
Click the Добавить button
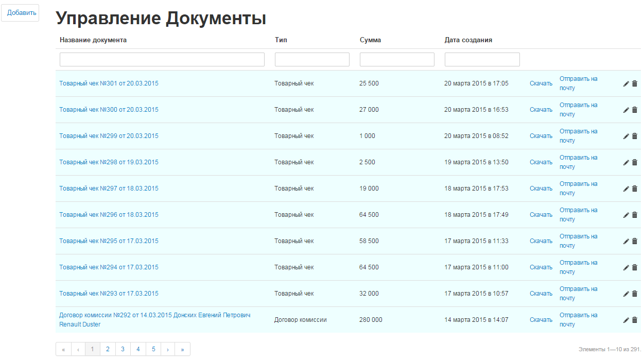coord(20,13)
